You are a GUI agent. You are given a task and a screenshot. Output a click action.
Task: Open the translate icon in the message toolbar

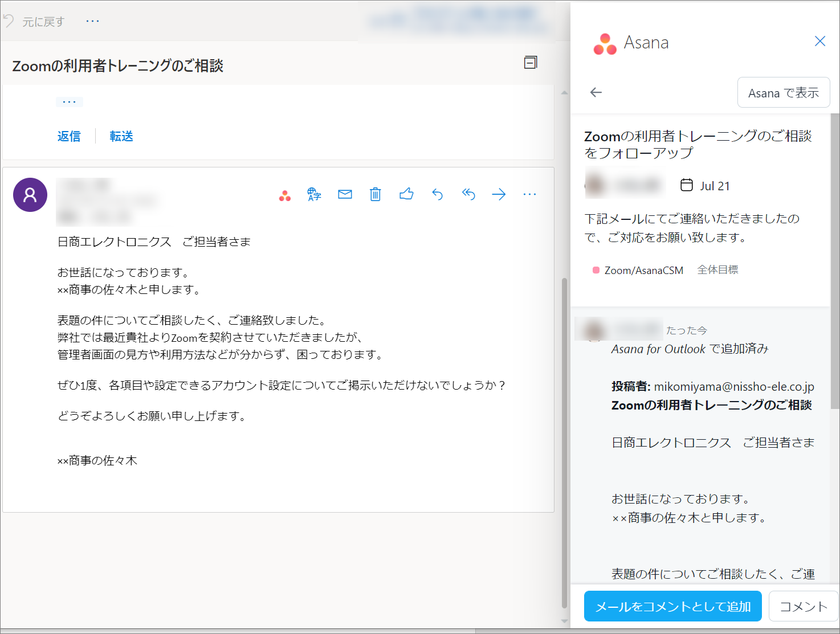(314, 194)
